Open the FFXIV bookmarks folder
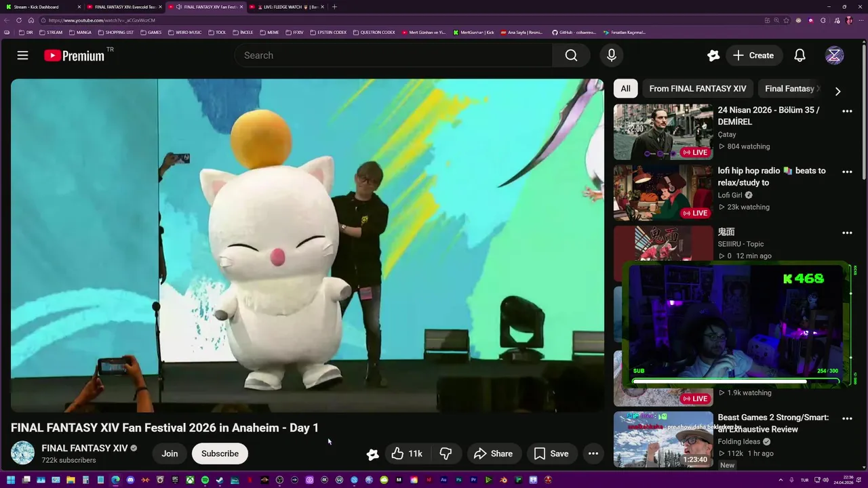868x488 pixels. pyautogui.click(x=294, y=32)
